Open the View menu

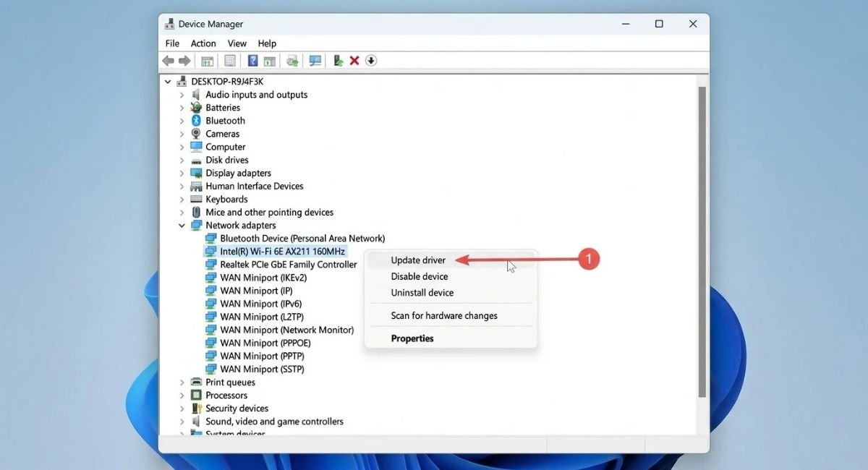(x=237, y=43)
